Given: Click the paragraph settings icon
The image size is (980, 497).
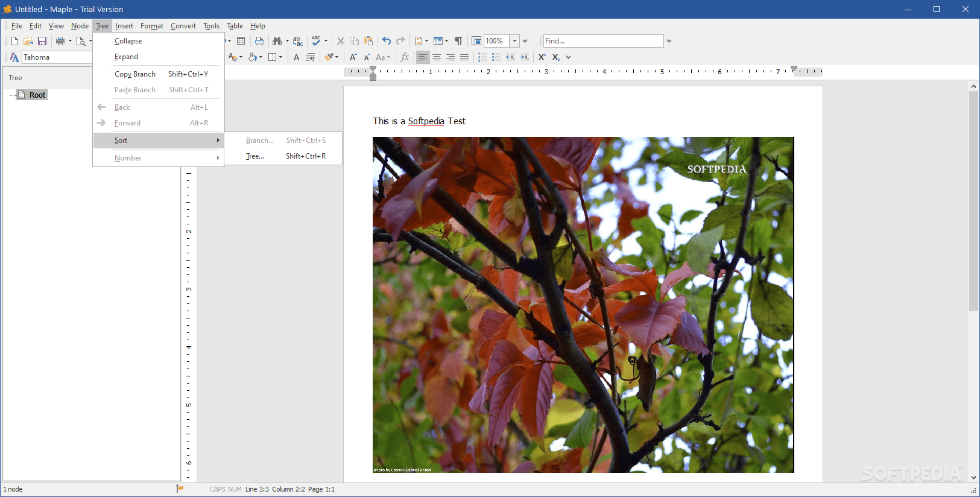Looking at the screenshot, I should 311,57.
